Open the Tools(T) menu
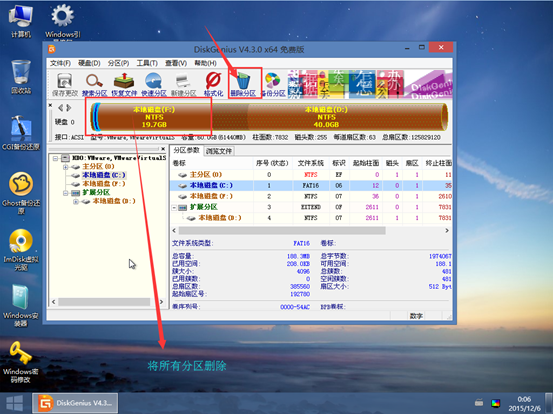 (147, 63)
